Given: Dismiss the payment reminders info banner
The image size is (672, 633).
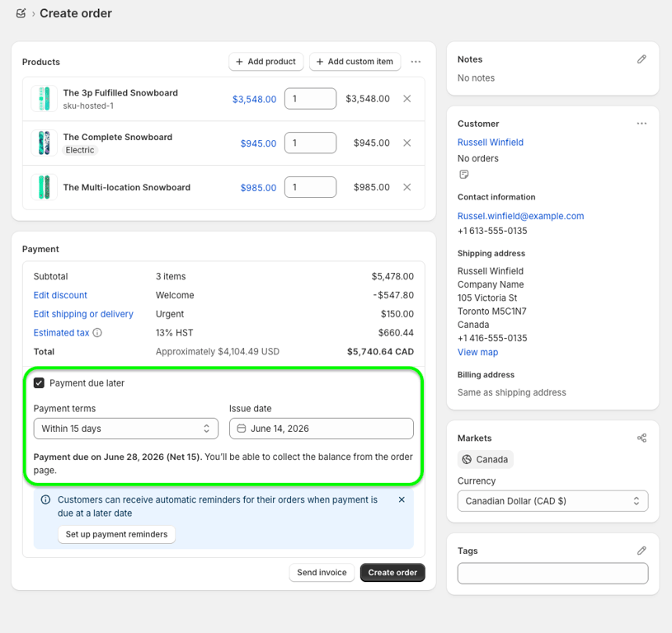Looking at the screenshot, I should [x=402, y=499].
